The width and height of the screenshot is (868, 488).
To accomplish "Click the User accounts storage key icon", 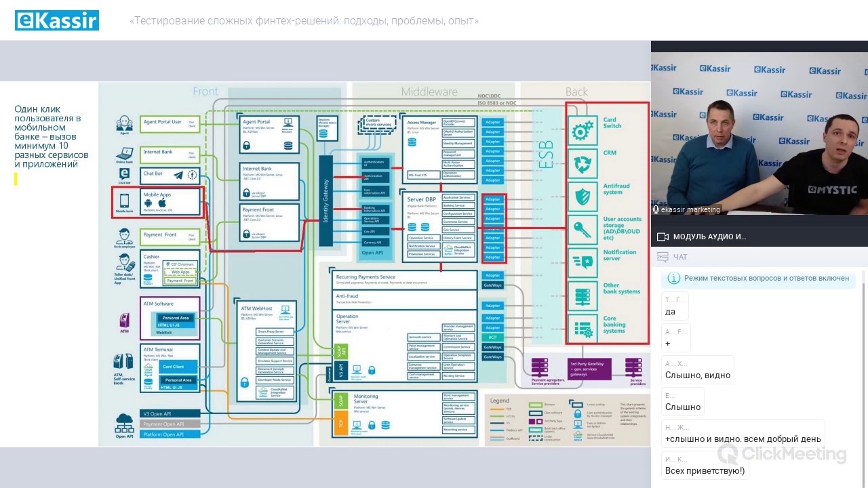I will (581, 230).
